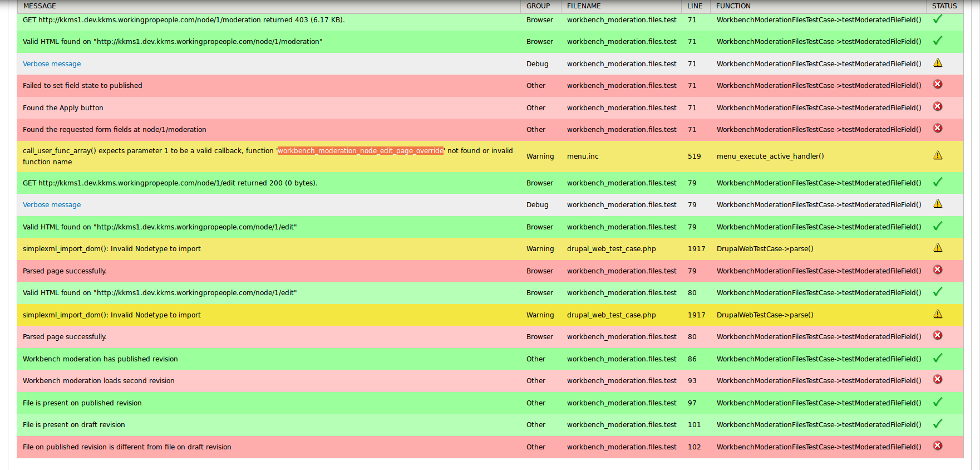Click 'menu_execute_active_handler()' function cell
Image resolution: width=980 pixels, height=470 pixels.
click(770, 156)
